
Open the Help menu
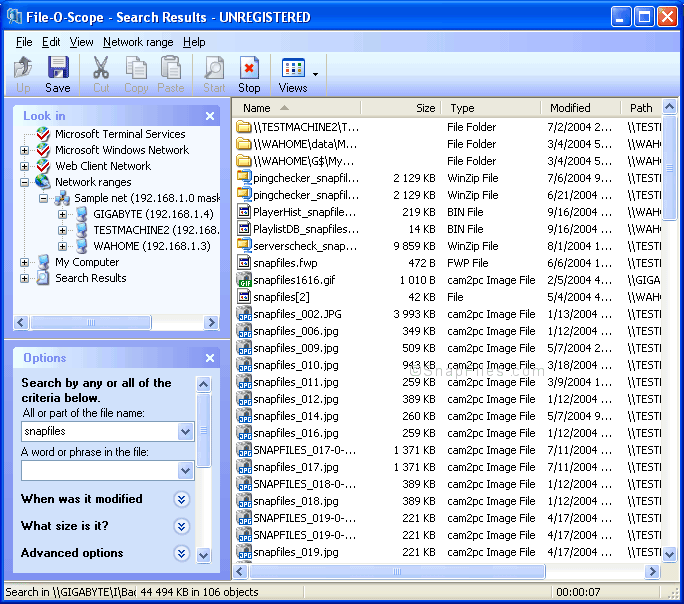point(194,42)
